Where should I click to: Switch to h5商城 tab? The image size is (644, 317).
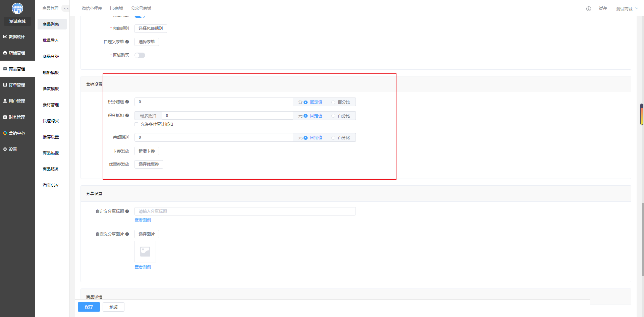[116, 8]
